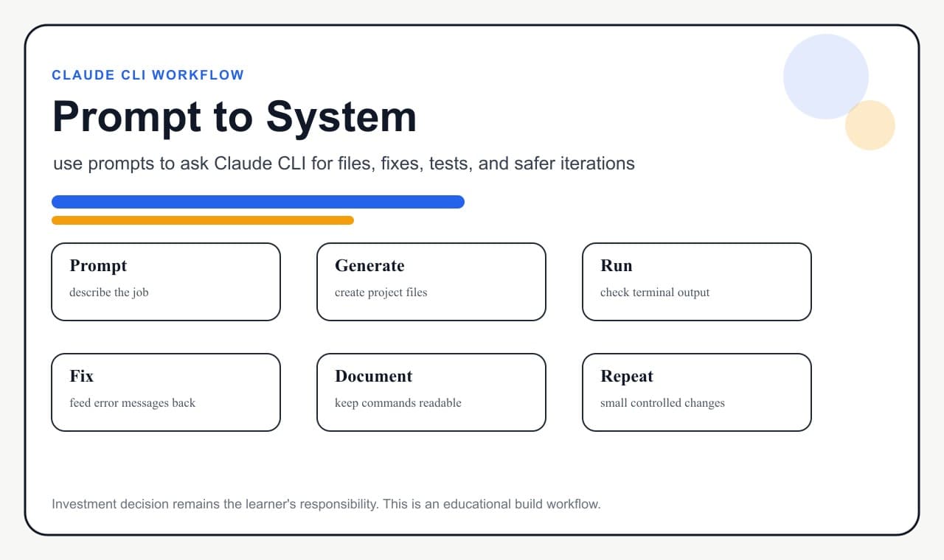This screenshot has width=944, height=560.
Task: Select the "Repeat" card title
Action: (x=627, y=377)
